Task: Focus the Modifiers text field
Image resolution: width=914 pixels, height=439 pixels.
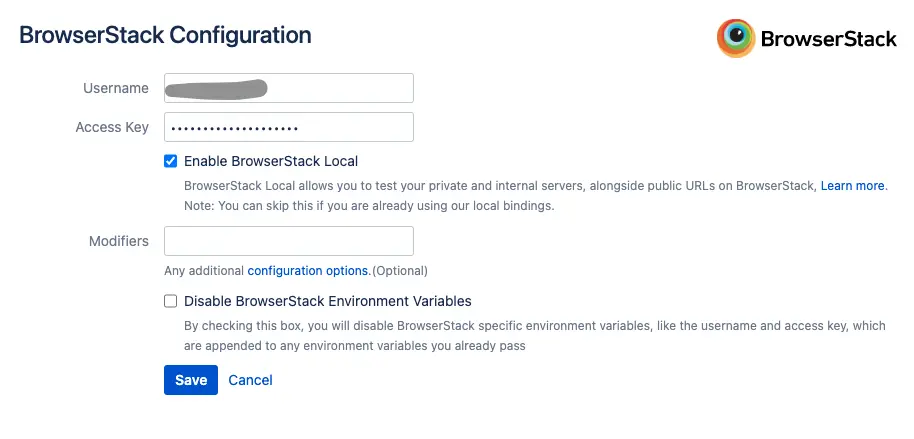Action: (288, 241)
